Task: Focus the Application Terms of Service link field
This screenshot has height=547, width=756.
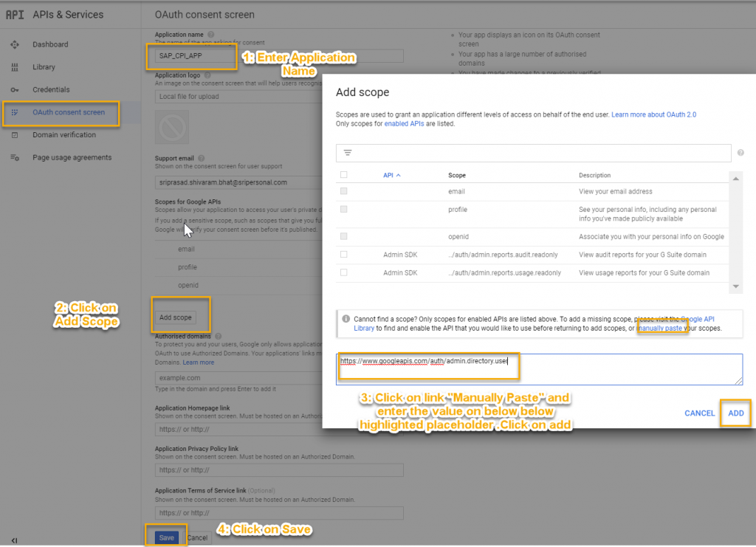Action: click(x=278, y=513)
